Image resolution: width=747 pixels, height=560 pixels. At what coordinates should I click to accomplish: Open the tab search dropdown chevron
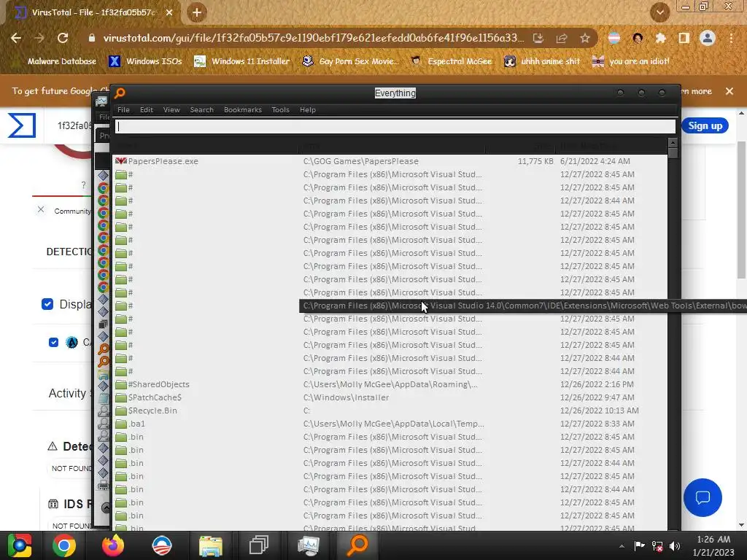(659, 12)
